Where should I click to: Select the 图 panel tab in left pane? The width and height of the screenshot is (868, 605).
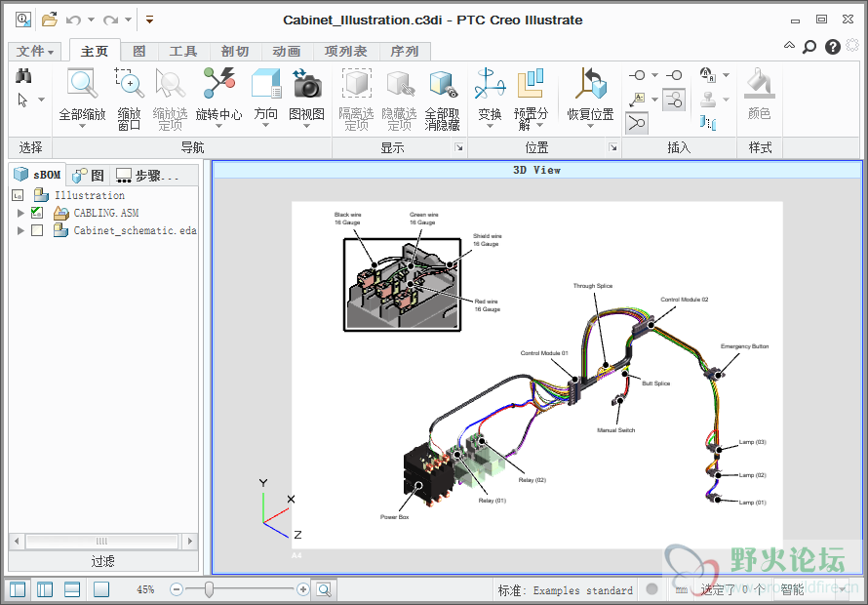[x=88, y=176]
